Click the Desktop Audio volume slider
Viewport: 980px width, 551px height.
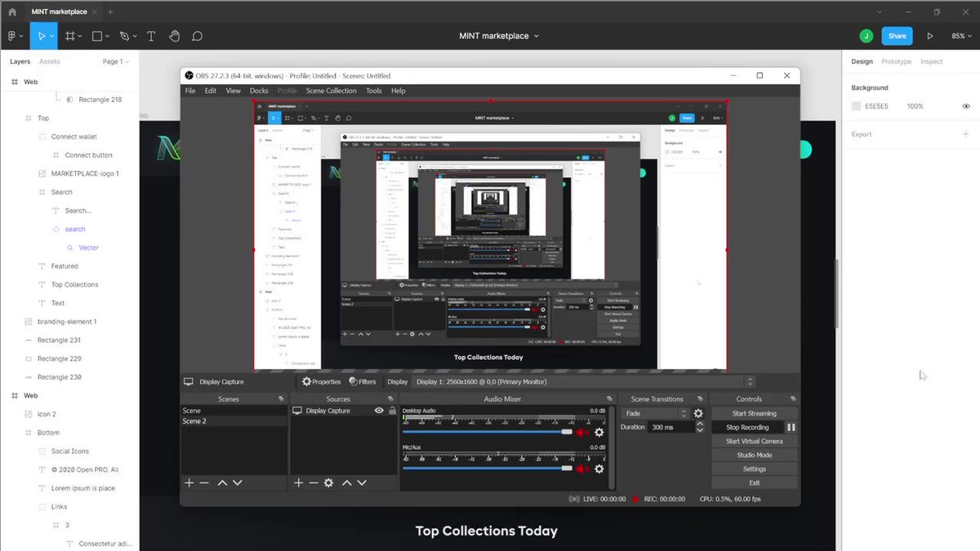tap(487, 433)
